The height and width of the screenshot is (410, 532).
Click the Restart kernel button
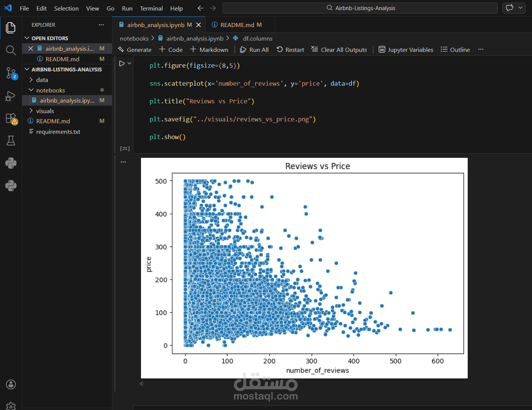[x=290, y=50]
